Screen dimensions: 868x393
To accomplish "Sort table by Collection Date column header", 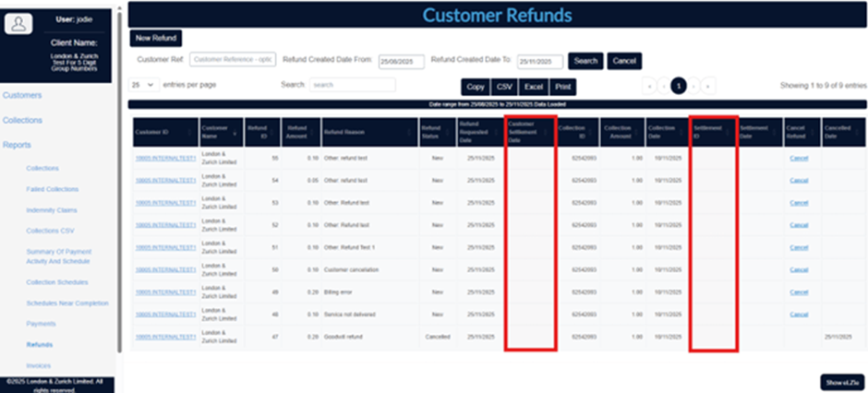I will pyautogui.click(x=663, y=132).
